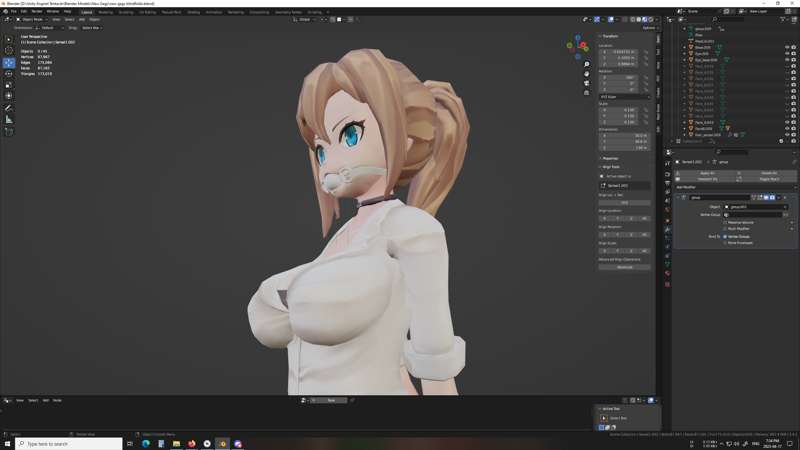Open the Render properties tab
This screenshot has width=800, height=450.
667,173
